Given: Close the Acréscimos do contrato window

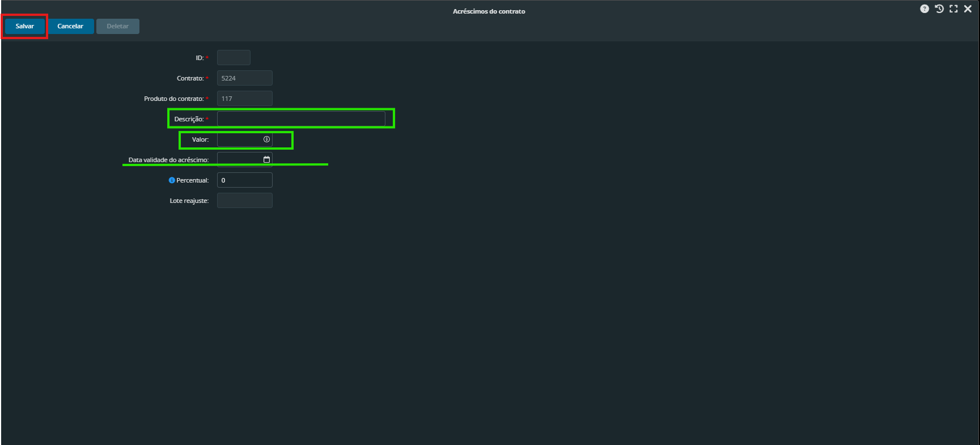Looking at the screenshot, I should (x=968, y=9).
